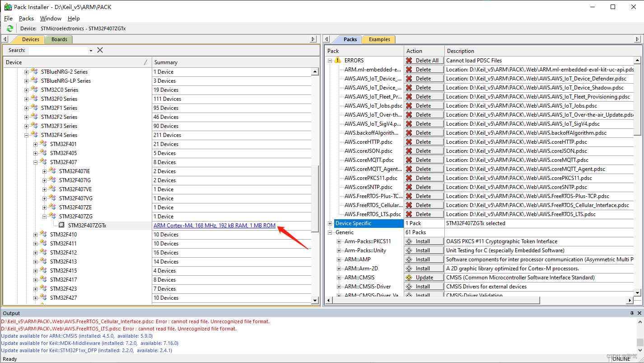This screenshot has width=644, height=363.
Task: Collapse the STM32F4 Series tree node
Action: click(27, 135)
